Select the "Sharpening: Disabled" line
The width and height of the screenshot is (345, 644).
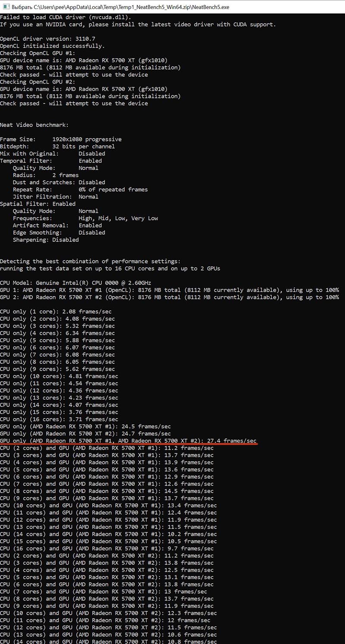click(46, 240)
